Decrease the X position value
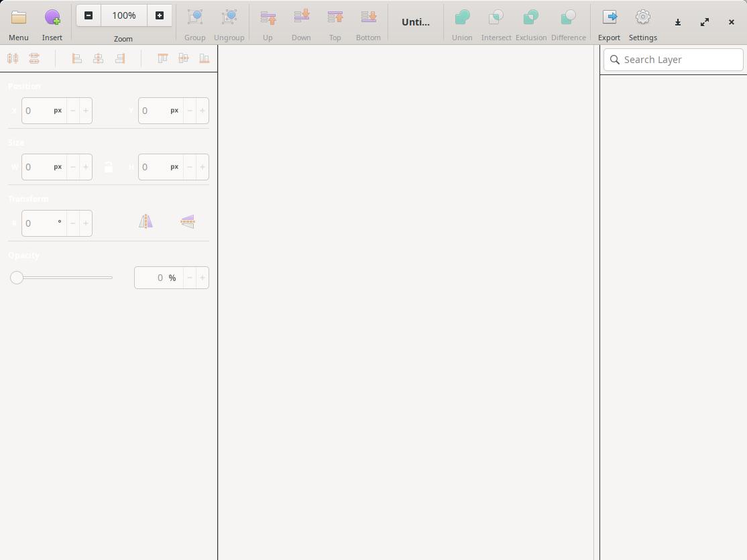This screenshot has height=560, width=747. tap(73, 111)
